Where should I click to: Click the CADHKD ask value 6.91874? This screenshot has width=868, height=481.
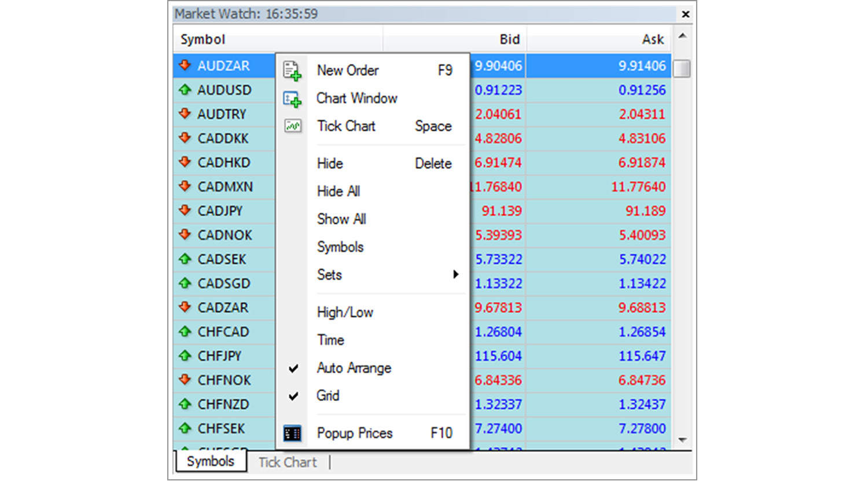tap(642, 163)
